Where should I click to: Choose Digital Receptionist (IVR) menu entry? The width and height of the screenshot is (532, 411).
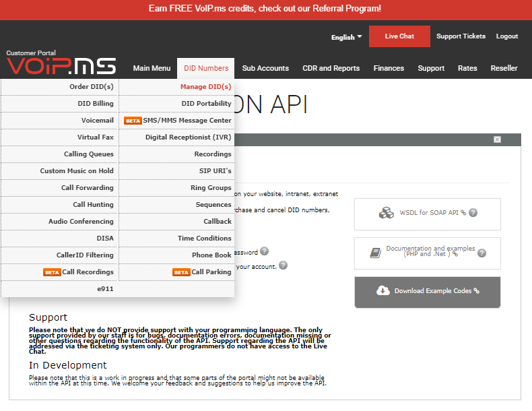click(188, 137)
